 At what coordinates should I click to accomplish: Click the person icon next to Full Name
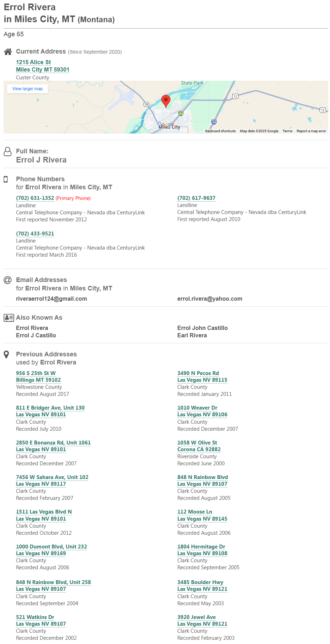click(7, 152)
